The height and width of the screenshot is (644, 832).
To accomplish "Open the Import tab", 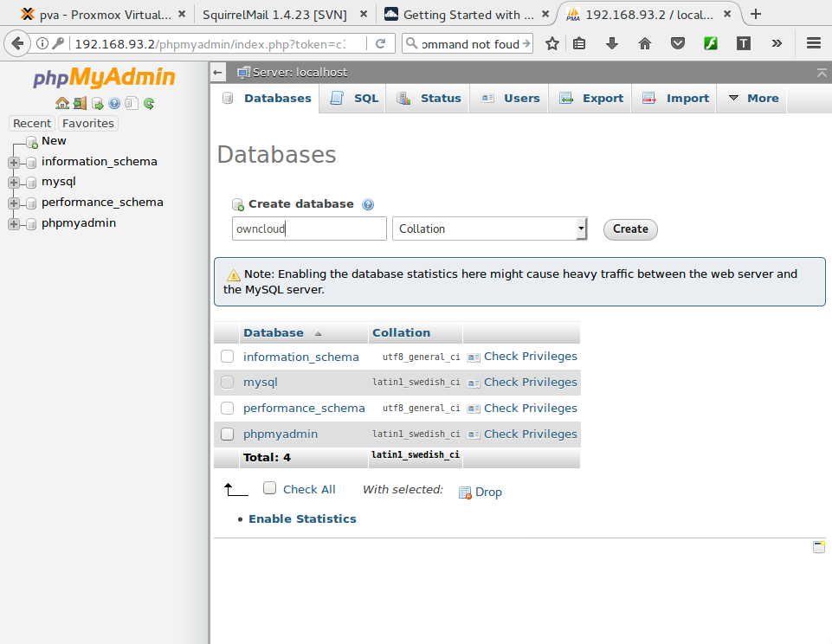I will [674, 98].
